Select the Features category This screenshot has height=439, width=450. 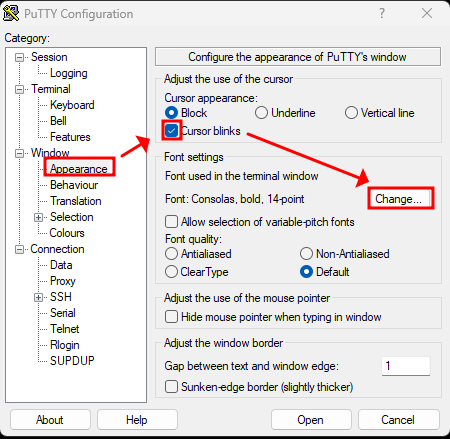70,137
